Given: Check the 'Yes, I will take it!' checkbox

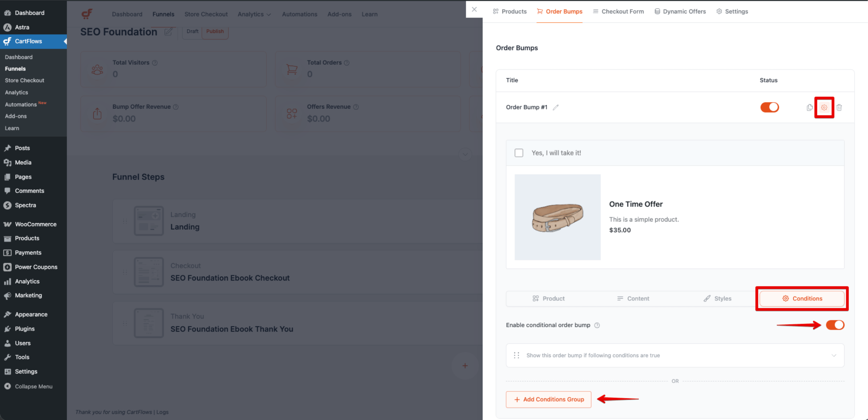Looking at the screenshot, I should pyautogui.click(x=519, y=153).
